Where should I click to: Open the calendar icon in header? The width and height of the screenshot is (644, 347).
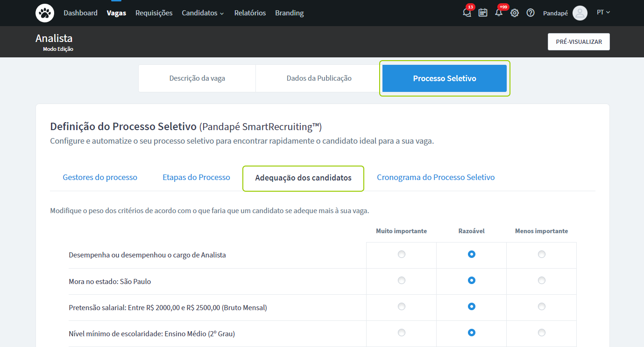click(483, 13)
